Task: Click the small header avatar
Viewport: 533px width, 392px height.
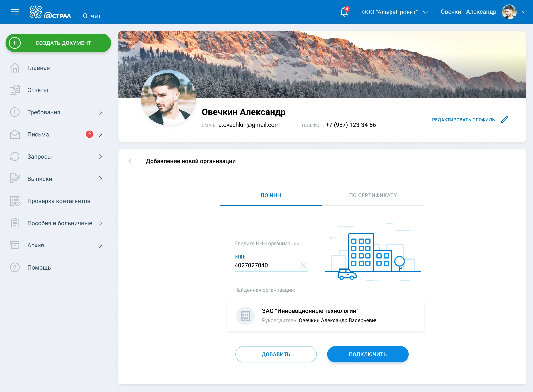Action: pos(509,12)
